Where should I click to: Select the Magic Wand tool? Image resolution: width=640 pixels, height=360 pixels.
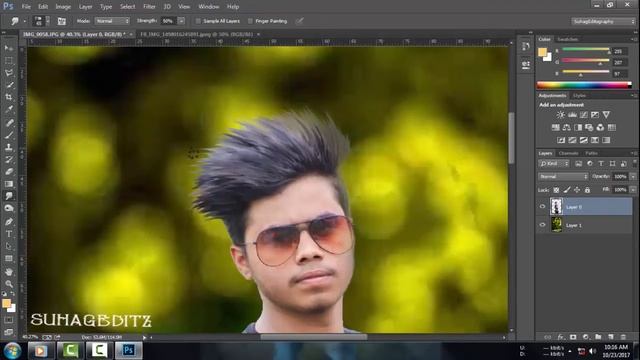point(9,85)
